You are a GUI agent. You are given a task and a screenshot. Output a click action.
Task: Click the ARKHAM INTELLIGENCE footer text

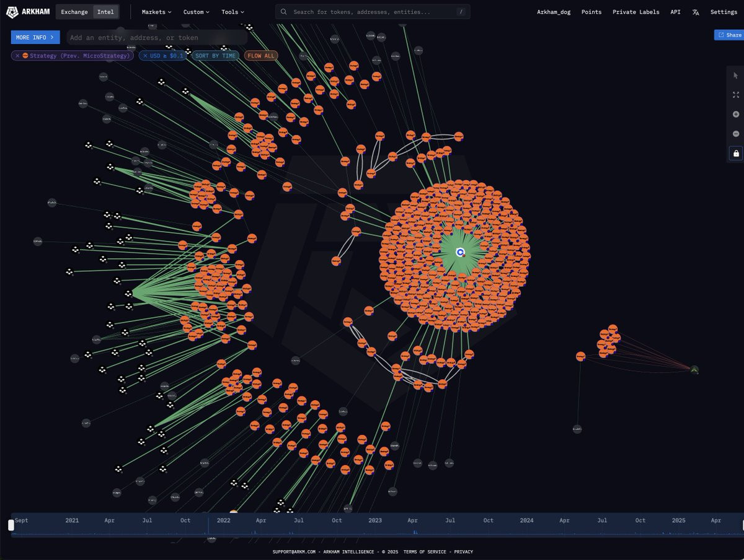click(348, 552)
